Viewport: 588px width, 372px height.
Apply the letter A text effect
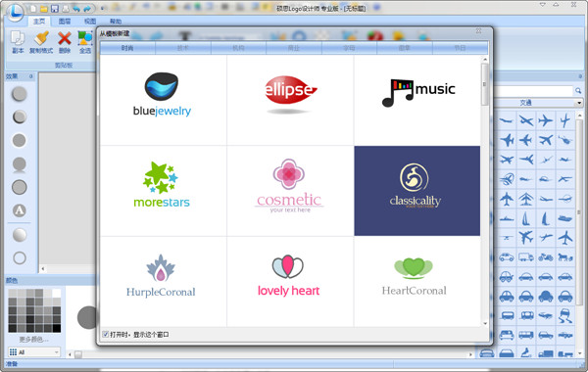(x=20, y=210)
